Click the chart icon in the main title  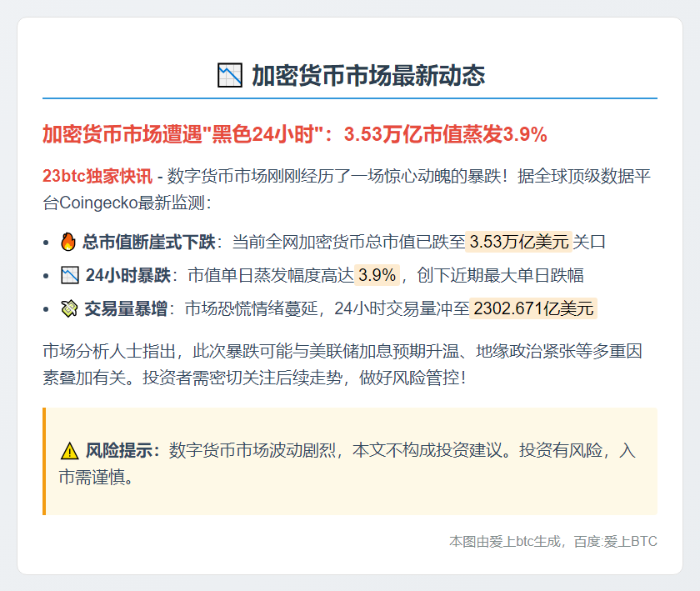tap(227, 73)
